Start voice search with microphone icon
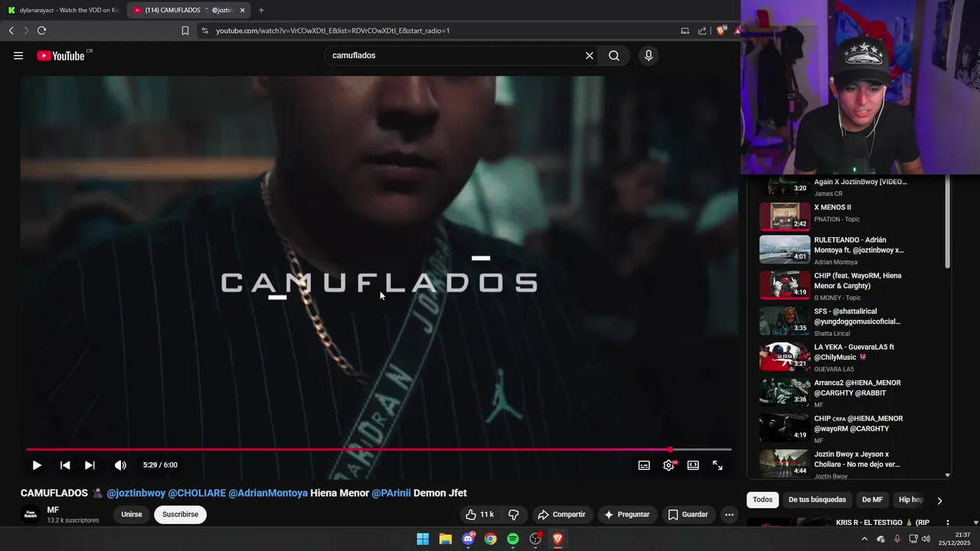The image size is (980, 551). pyautogui.click(x=648, y=56)
